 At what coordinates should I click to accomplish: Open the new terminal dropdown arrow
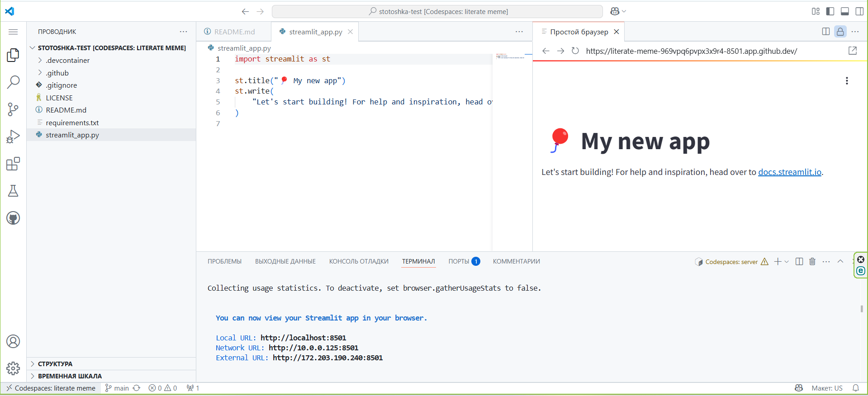tap(787, 262)
